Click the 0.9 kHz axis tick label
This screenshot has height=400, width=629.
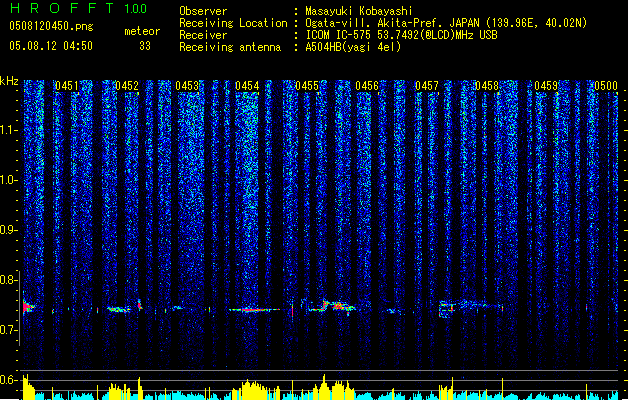pyautogui.click(x=8, y=230)
